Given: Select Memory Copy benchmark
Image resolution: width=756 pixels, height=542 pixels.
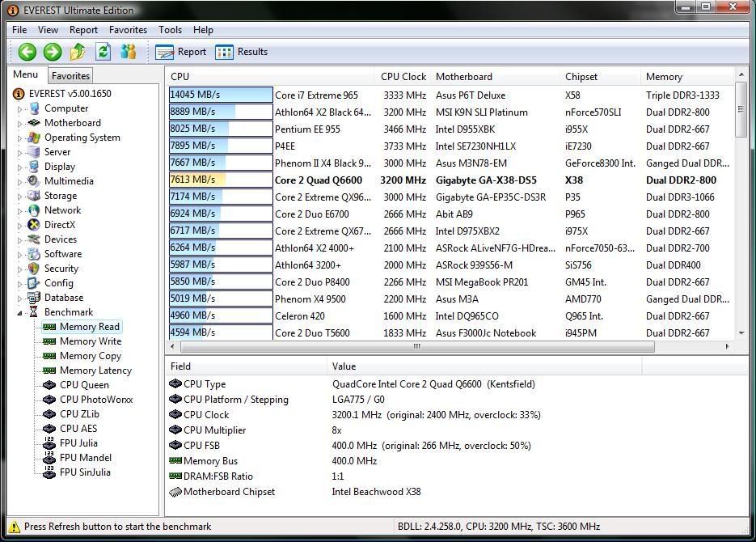Looking at the screenshot, I should click(91, 356).
